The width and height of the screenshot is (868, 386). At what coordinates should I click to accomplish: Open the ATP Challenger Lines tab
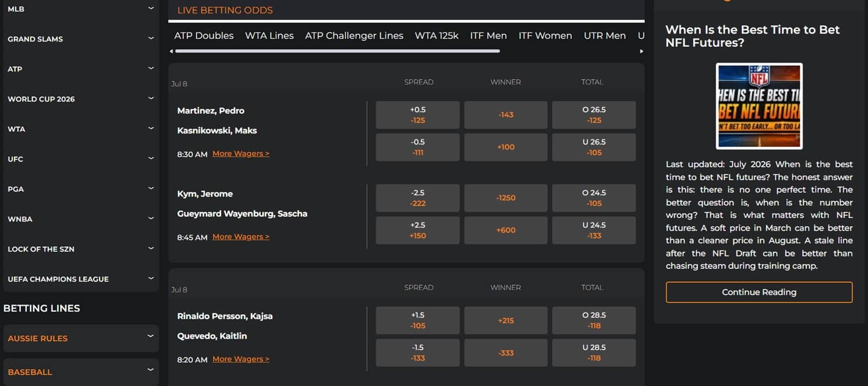click(354, 36)
